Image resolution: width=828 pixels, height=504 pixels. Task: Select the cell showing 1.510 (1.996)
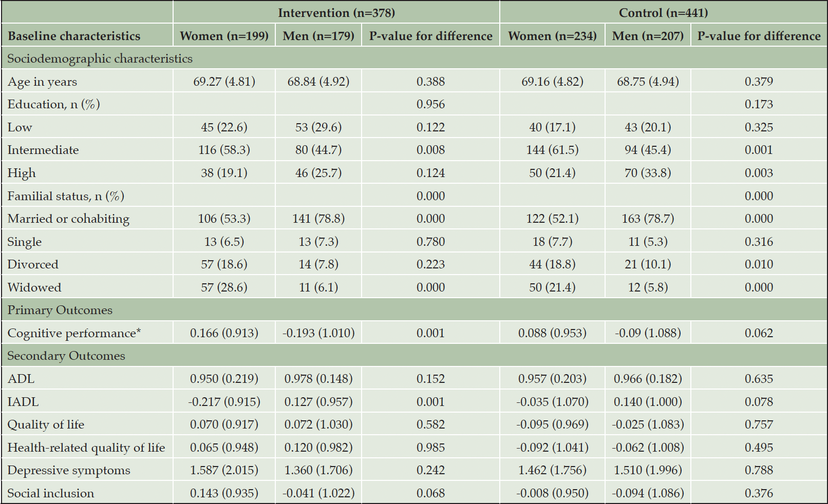coord(648,470)
